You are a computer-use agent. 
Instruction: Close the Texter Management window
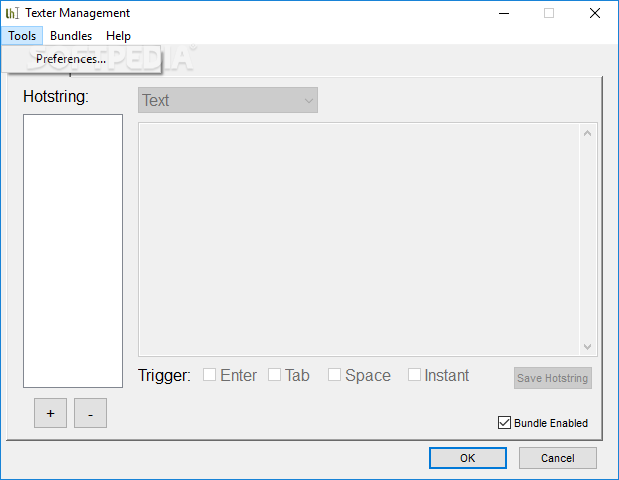[595, 13]
